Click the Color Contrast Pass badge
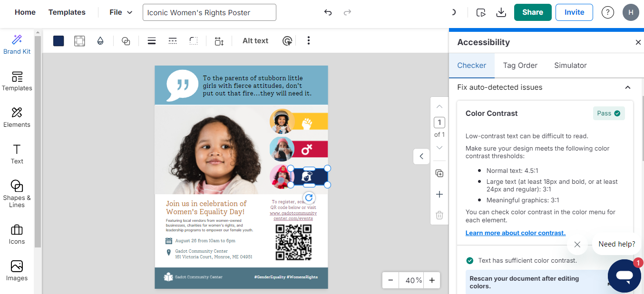 click(x=609, y=114)
